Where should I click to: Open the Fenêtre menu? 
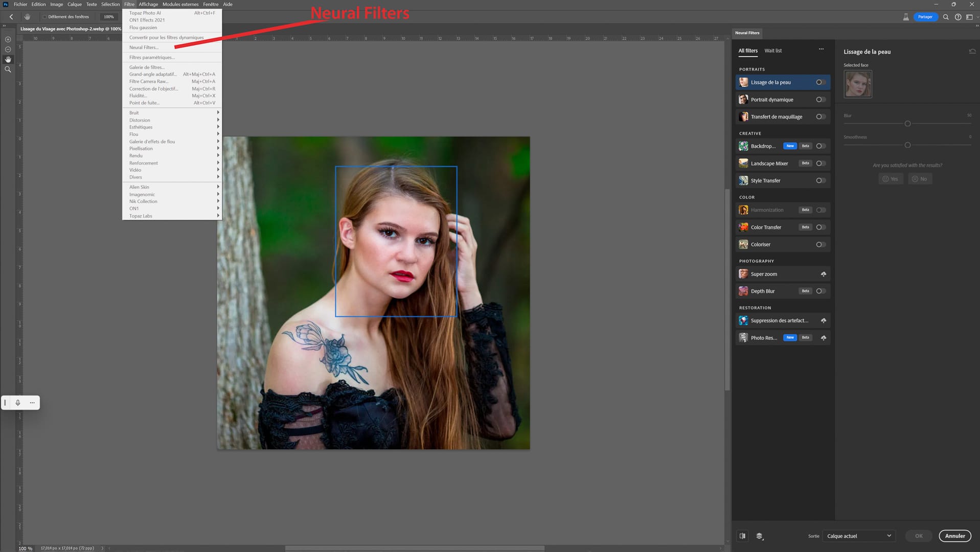coord(211,4)
